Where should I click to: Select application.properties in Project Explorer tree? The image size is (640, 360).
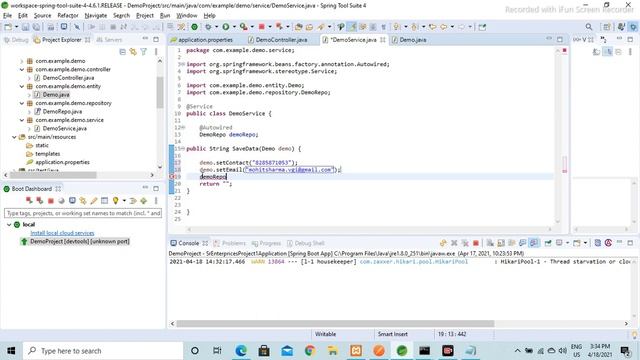62,162
